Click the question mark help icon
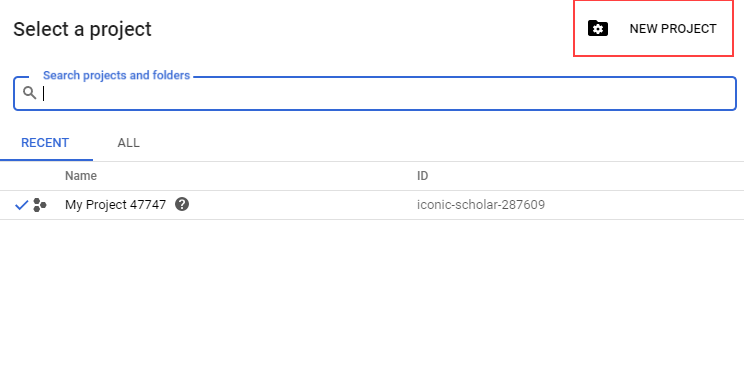The image size is (744, 369). tap(182, 204)
